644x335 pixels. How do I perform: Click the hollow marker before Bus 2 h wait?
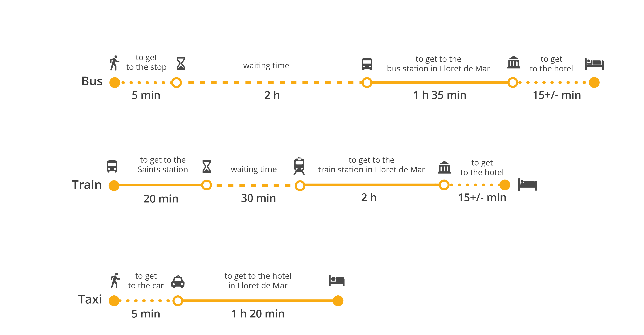point(176,83)
